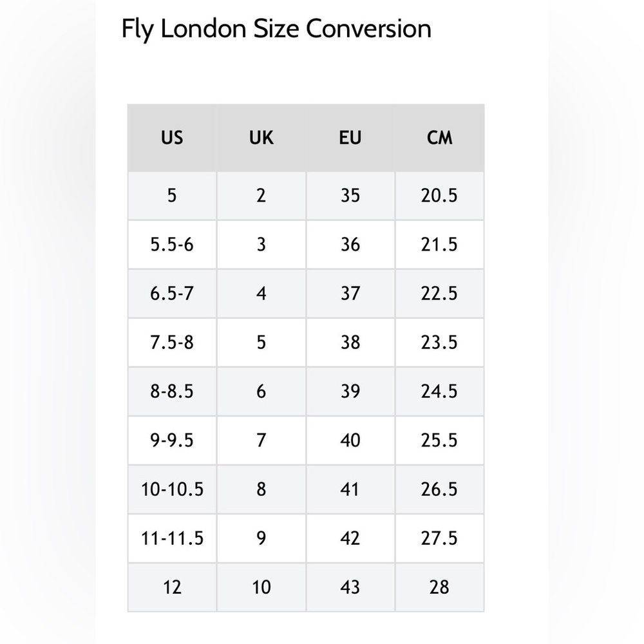Screen dimensions: 644x644
Task: Click the EU column header
Action: tap(350, 137)
